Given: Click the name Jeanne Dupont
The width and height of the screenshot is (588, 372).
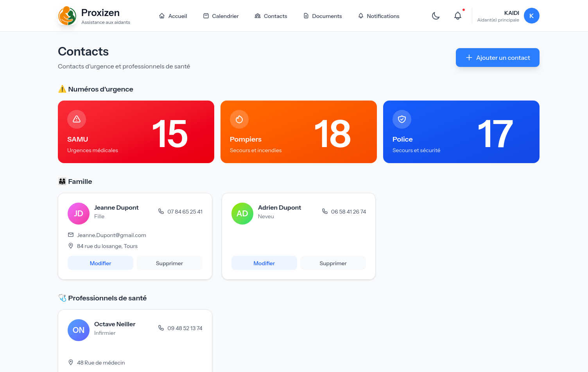Looking at the screenshot, I should point(117,208).
